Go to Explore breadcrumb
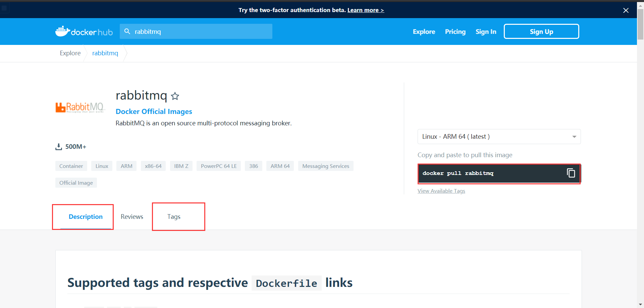644x308 pixels. [70, 53]
